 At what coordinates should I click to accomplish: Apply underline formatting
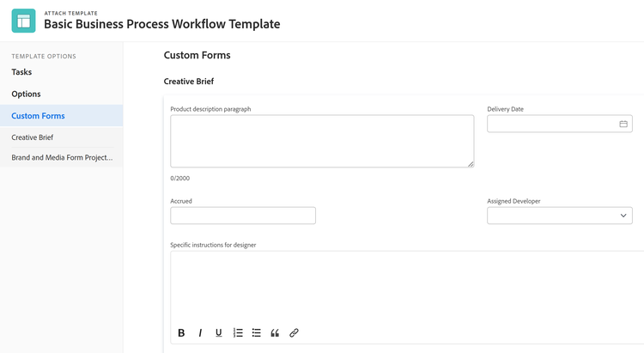point(219,333)
